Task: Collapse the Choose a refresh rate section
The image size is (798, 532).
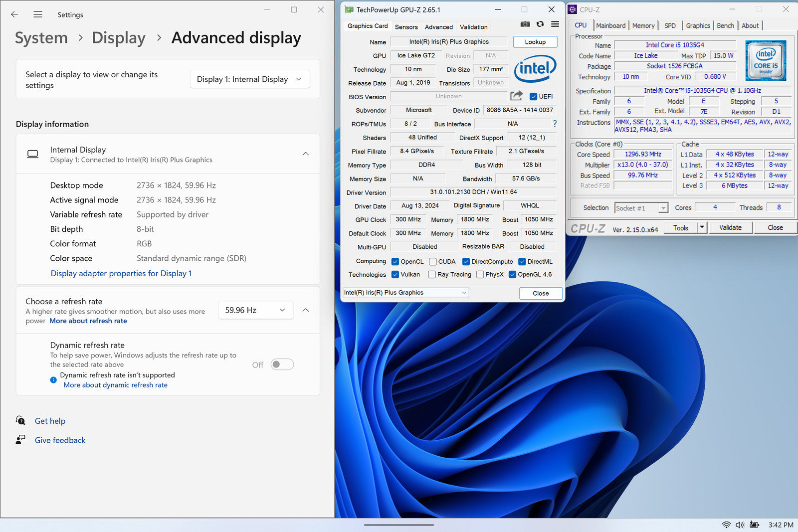Action: click(306, 310)
